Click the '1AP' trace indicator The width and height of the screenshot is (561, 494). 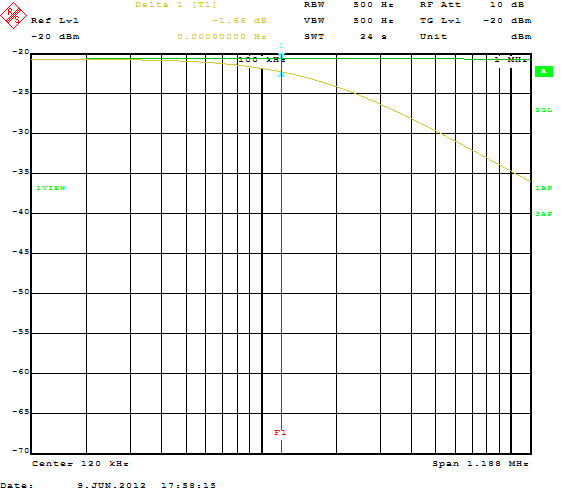point(543,188)
